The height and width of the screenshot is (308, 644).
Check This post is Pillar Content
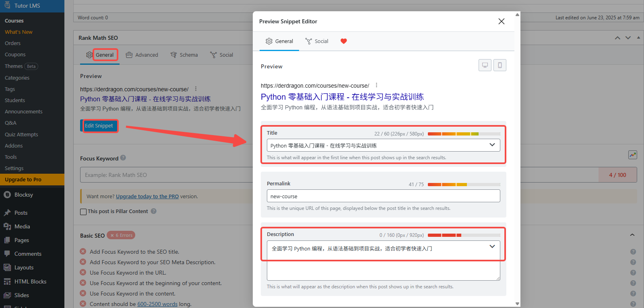[83, 211]
